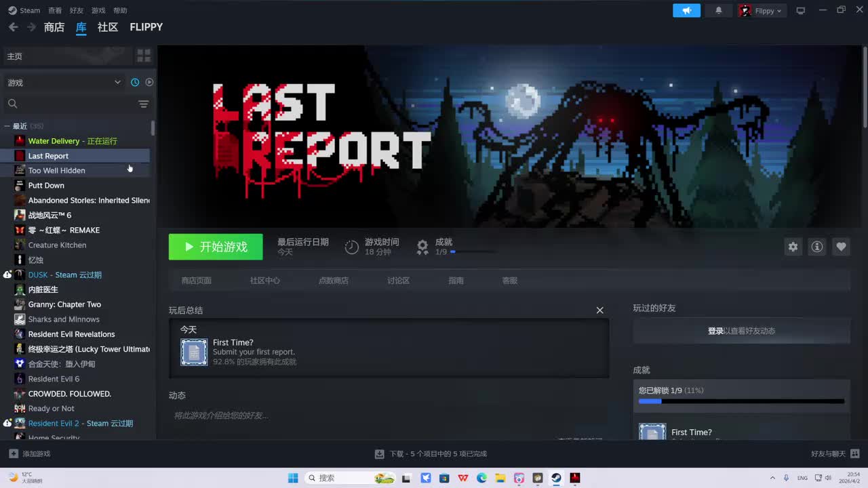Open the Windows Start button
Screen dimensions: 868x488
293,478
